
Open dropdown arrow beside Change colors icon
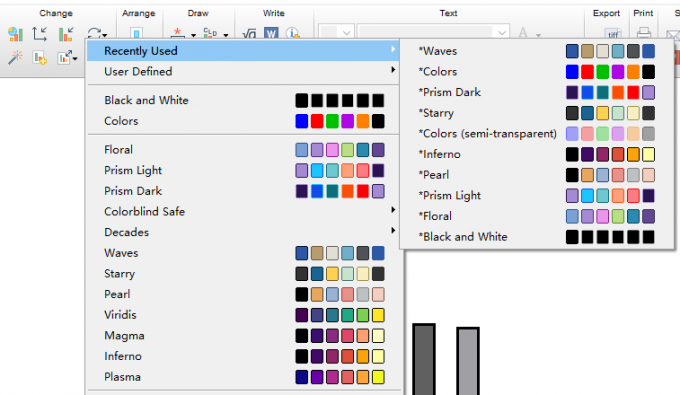[x=105, y=35]
